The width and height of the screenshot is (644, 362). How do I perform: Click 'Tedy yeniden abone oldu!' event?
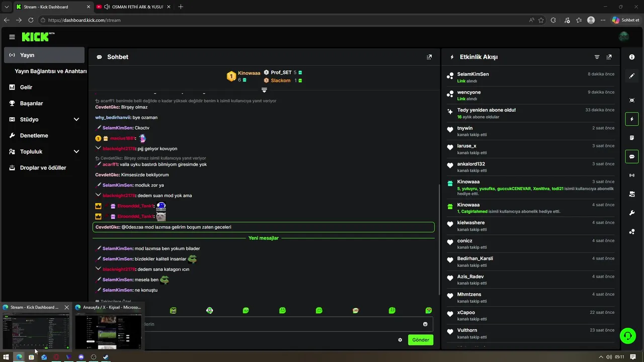click(x=530, y=113)
